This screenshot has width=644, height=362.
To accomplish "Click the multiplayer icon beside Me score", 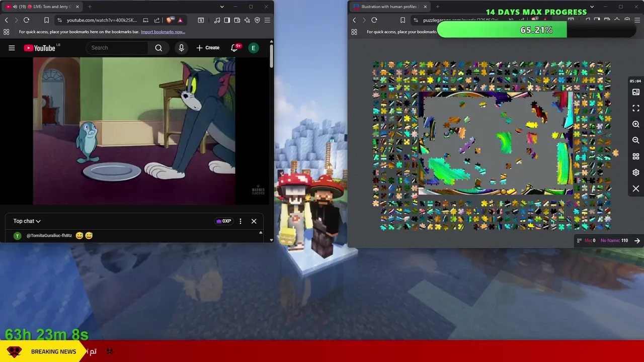I will pos(579,240).
